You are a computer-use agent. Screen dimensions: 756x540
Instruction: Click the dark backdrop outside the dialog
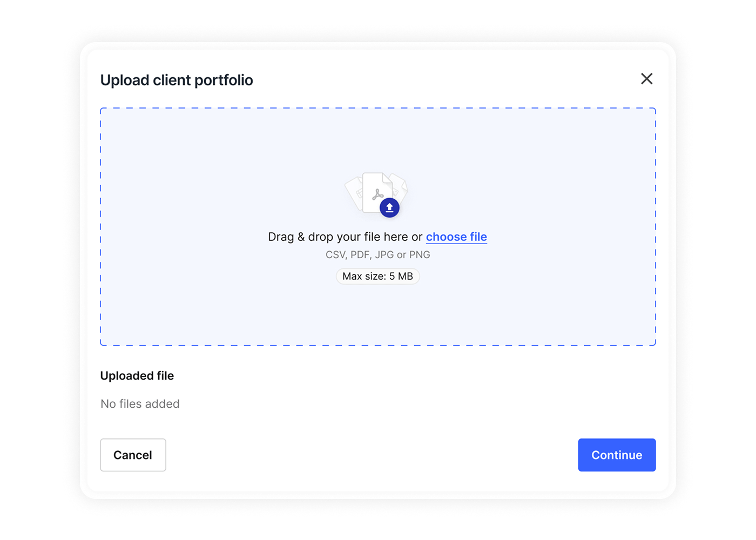pos(32,270)
